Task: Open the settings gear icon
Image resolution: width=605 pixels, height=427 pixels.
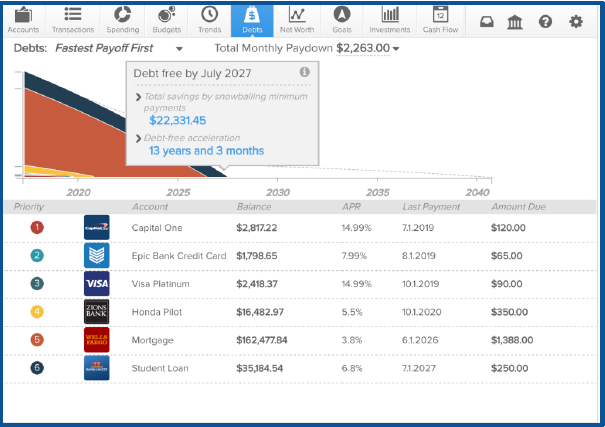Action: tap(576, 22)
